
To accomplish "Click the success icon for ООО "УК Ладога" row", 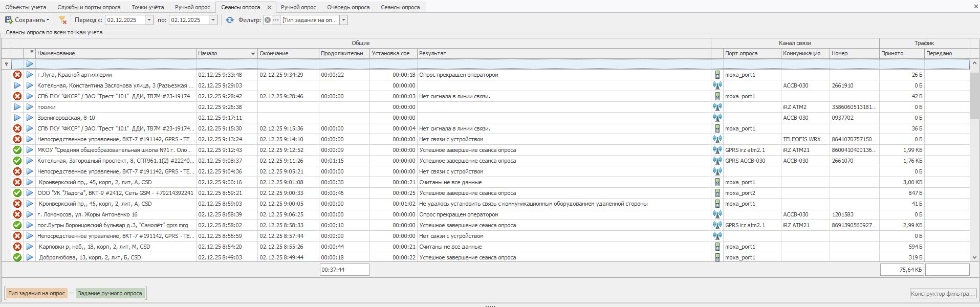I will (17, 193).
